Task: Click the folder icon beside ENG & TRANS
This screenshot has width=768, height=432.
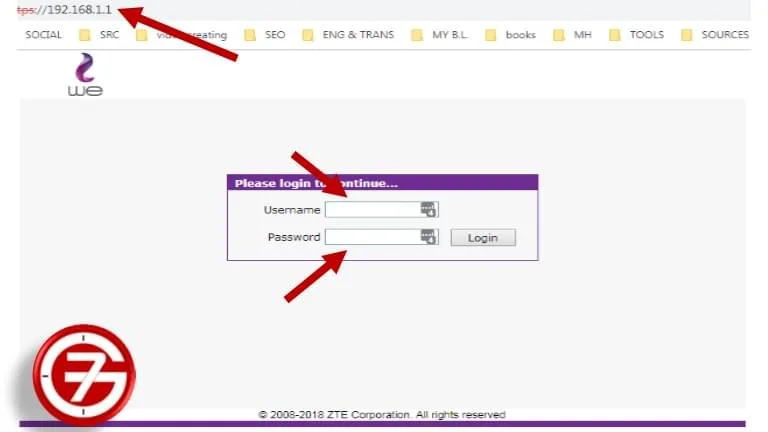Action: point(308,35)
